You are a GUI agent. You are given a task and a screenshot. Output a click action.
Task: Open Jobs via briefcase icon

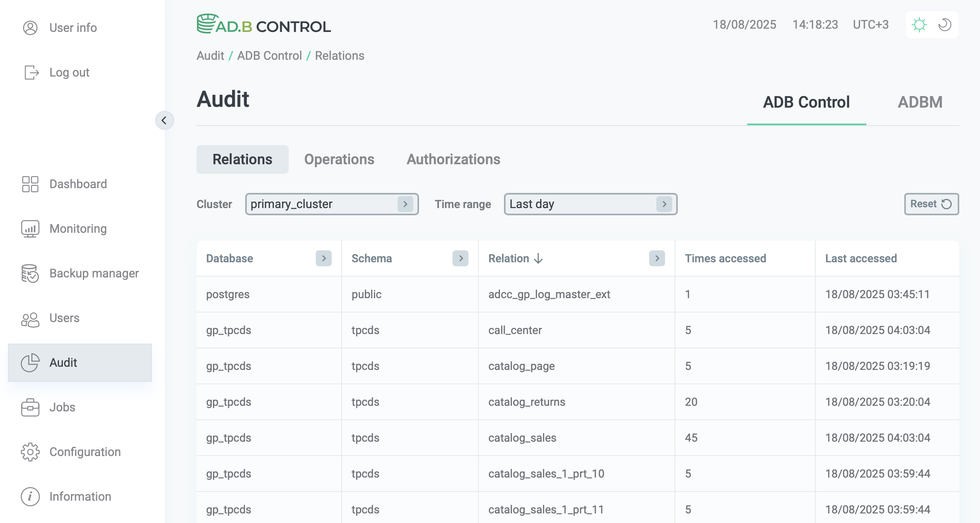click(30, 407)
